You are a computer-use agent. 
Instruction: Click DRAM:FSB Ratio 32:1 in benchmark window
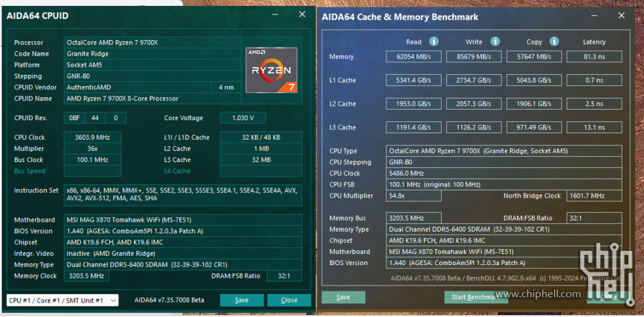tap(594, 218)
